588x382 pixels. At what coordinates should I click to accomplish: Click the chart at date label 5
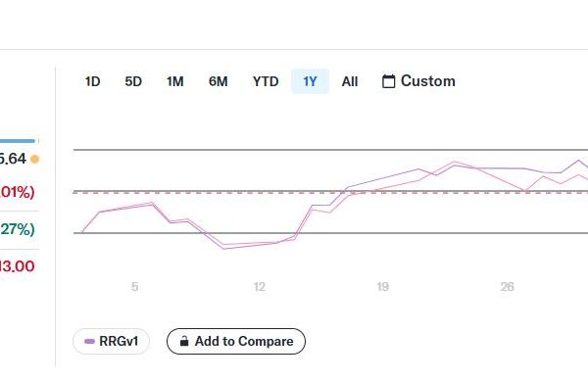click(x=135, y=287)
